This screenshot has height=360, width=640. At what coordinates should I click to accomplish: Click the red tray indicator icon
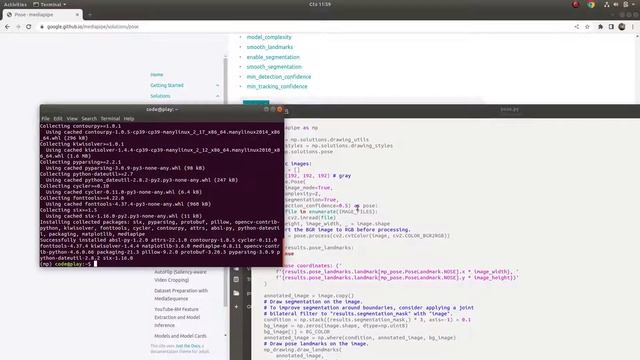tap(576, 4)
